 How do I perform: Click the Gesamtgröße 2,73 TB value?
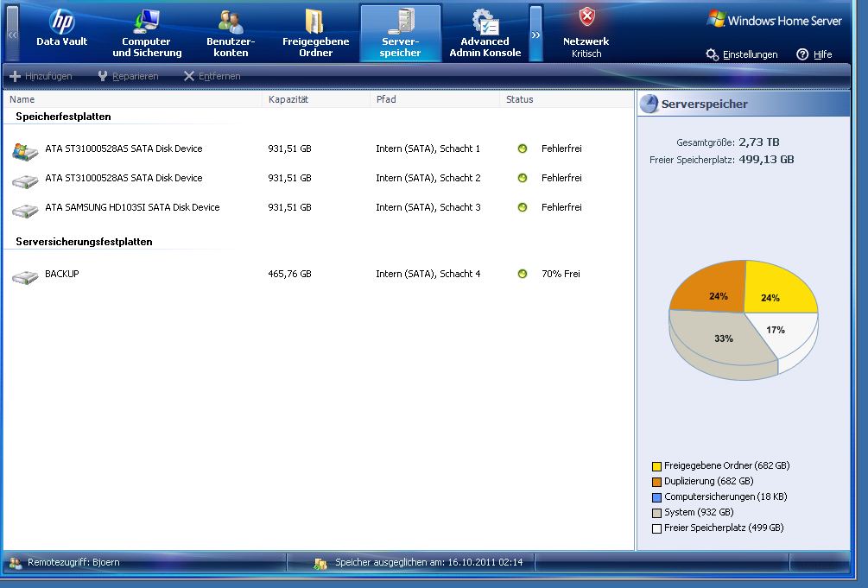coord(759,142)
